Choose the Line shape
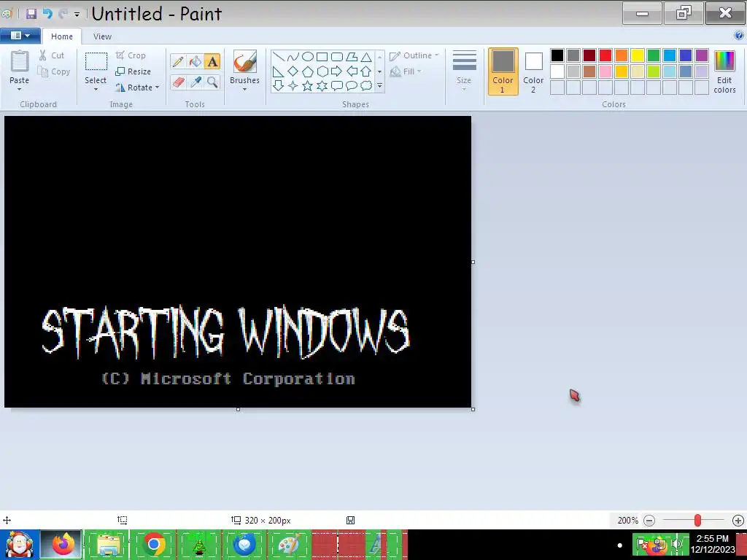This screenshot has height=560, width=747. (279, 57)
